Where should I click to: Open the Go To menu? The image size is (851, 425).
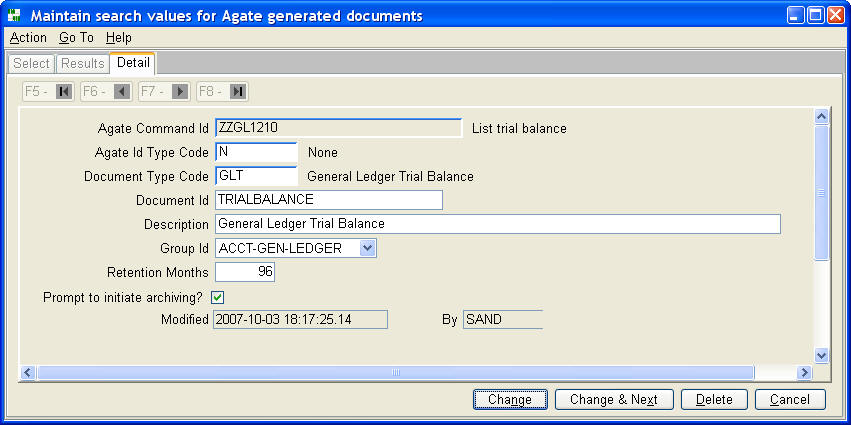coord(77,38)
